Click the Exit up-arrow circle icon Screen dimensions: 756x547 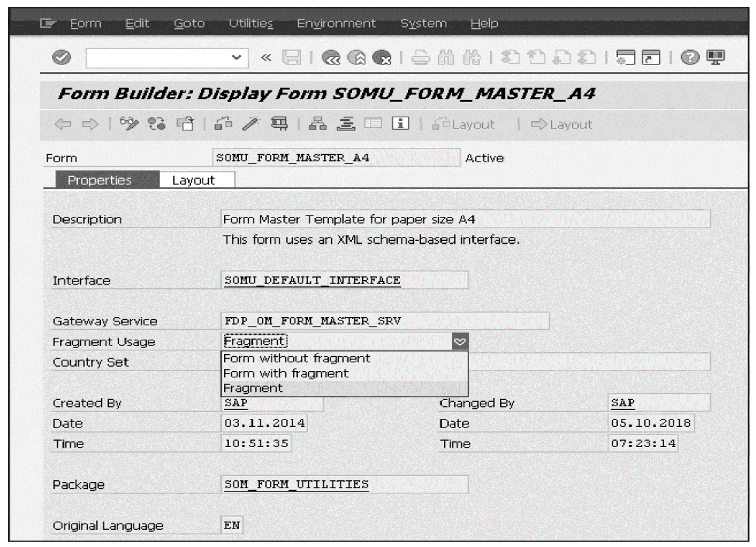(357, 57)
